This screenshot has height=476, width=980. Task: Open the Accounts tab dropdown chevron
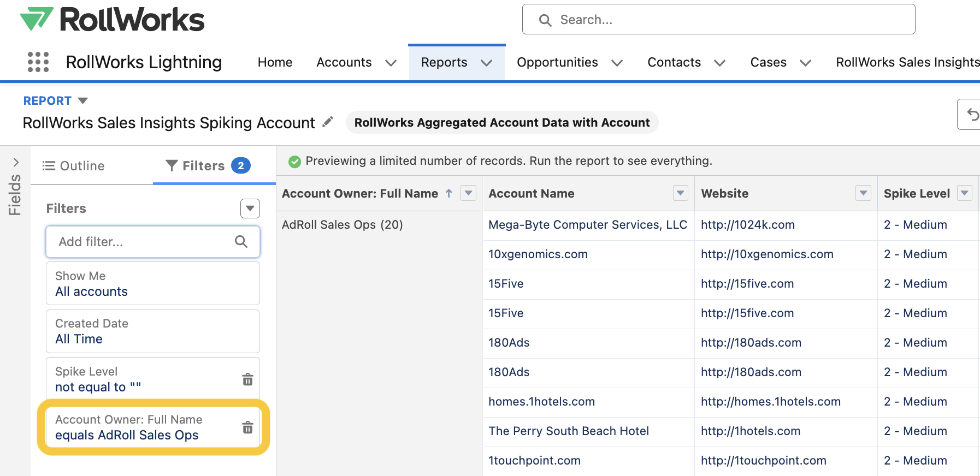coord(391,63)
